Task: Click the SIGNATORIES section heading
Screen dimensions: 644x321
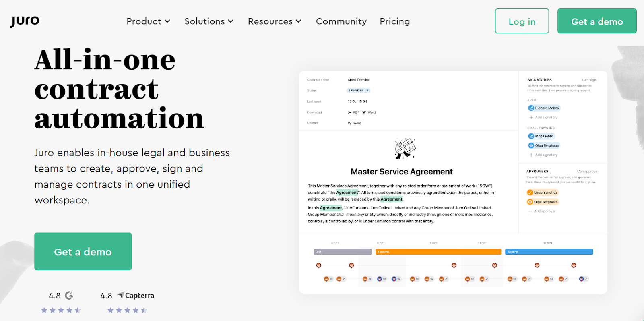Action: pyautogui.click(x=540, y=80)
